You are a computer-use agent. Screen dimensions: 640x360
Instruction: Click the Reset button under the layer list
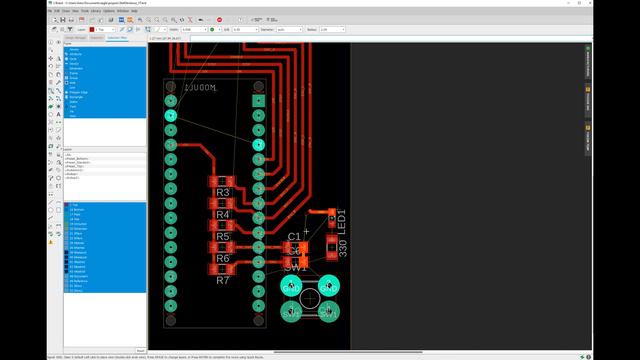(x=140, y=351)
